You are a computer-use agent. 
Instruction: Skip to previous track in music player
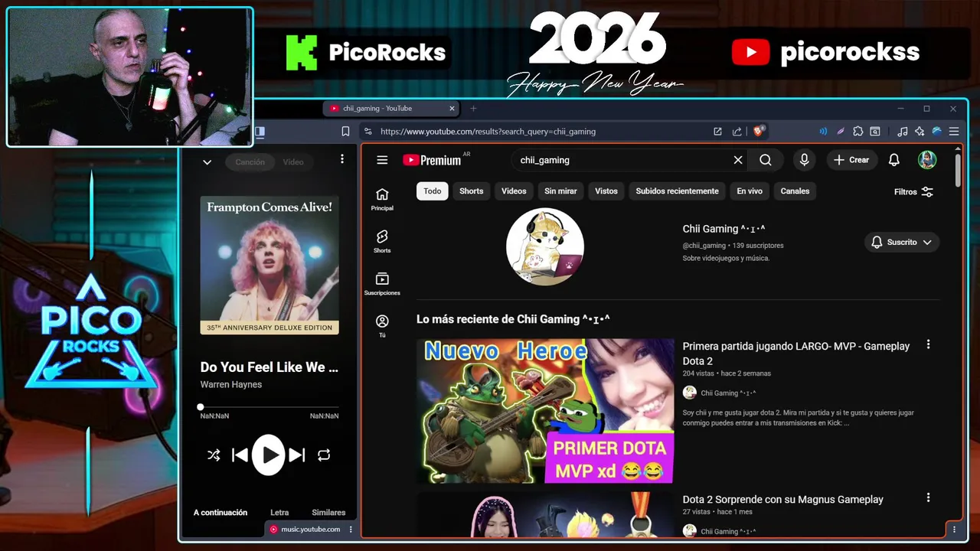[x=240, y=455]
